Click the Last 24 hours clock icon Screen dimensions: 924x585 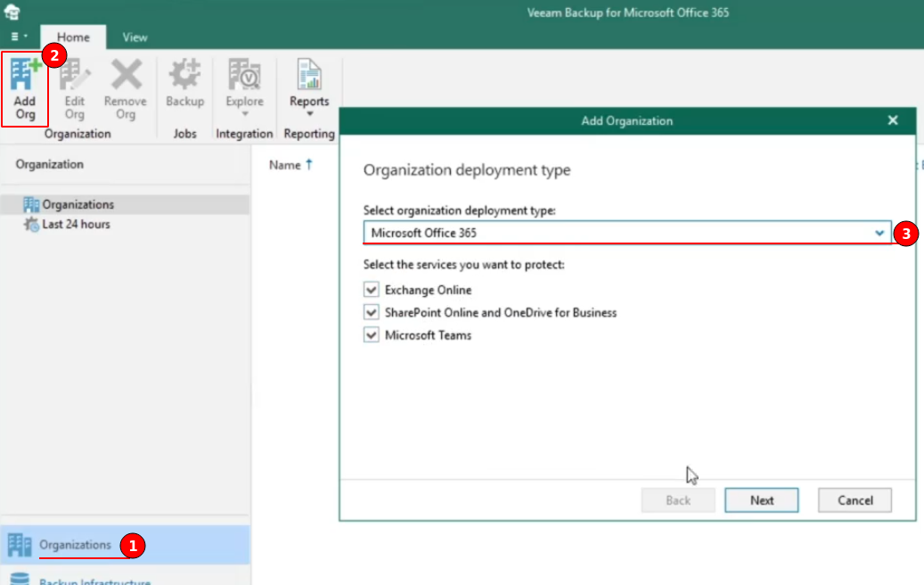[31, 224]
